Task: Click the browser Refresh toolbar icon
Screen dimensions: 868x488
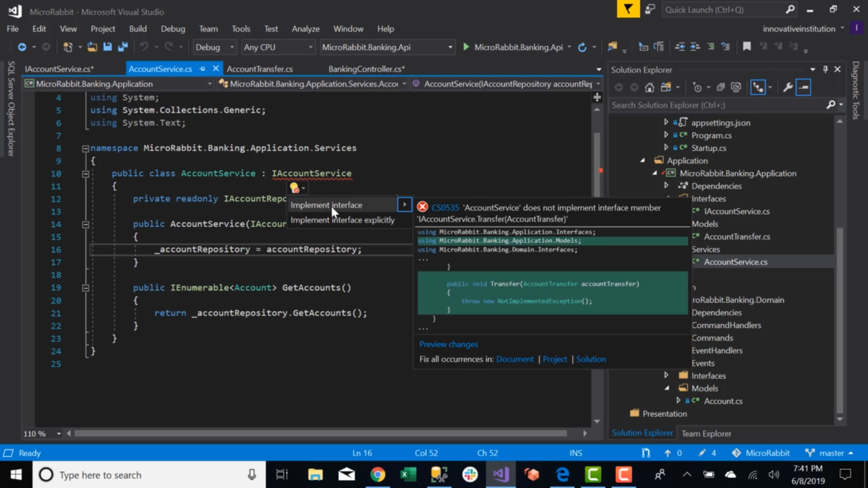Action: pos(582,47)
